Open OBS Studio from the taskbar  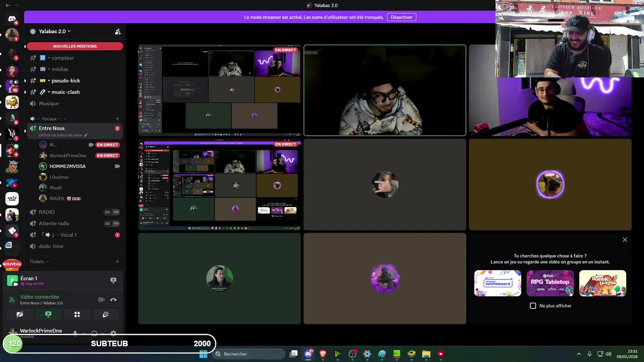point(352,354)
